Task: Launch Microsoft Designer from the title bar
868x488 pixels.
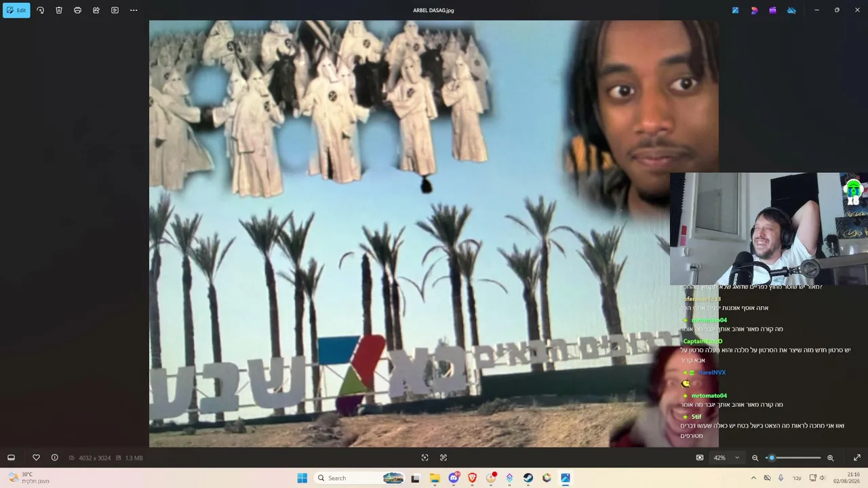Action: pyautogui.click(x=754, y=10)
